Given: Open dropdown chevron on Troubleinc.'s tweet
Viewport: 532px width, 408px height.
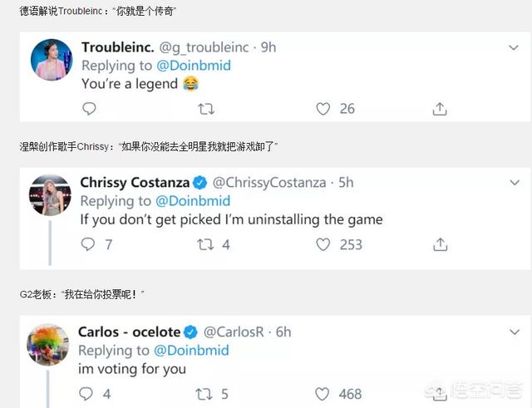Looking at the screenshot, I should 513,48.
